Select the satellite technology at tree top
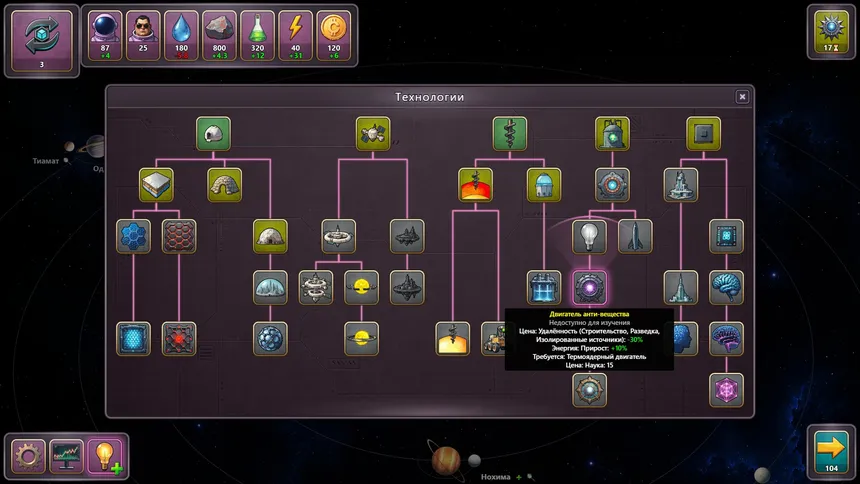This screenshot has height=484, width=860. click(373, 133)
